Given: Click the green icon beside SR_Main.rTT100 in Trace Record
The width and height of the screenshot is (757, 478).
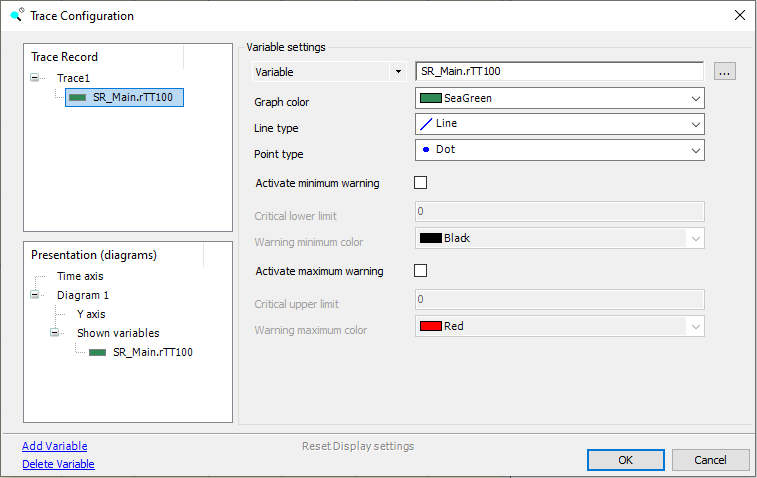Looking at the screenshot, I should point(77,98).
